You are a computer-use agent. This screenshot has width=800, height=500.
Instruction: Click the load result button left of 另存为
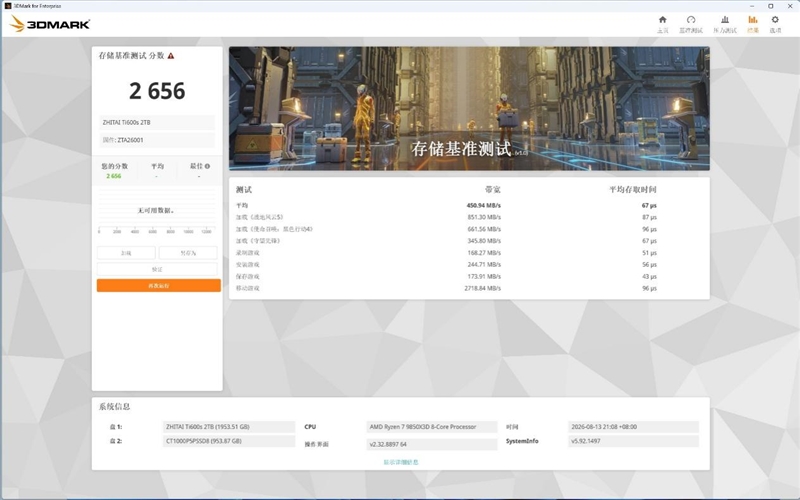point(126,253)
